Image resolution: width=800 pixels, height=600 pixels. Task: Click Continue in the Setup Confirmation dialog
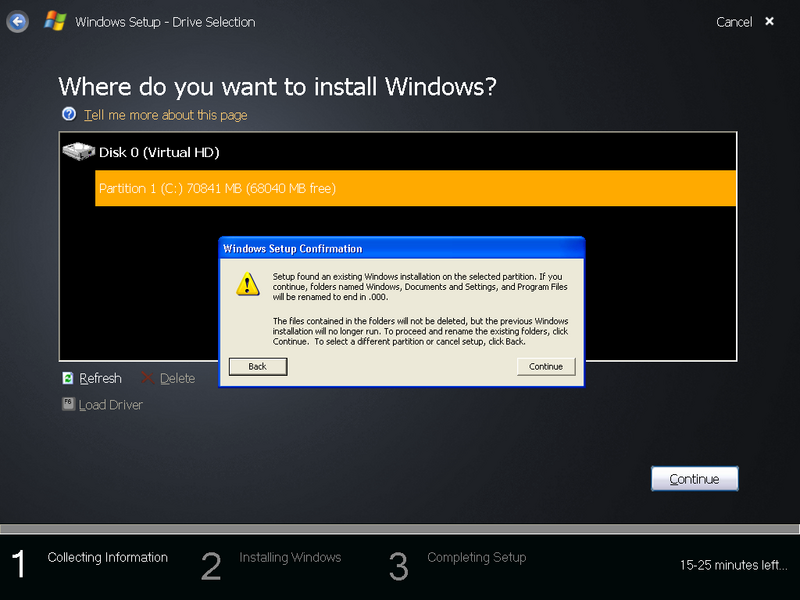[x=546, y=366]
